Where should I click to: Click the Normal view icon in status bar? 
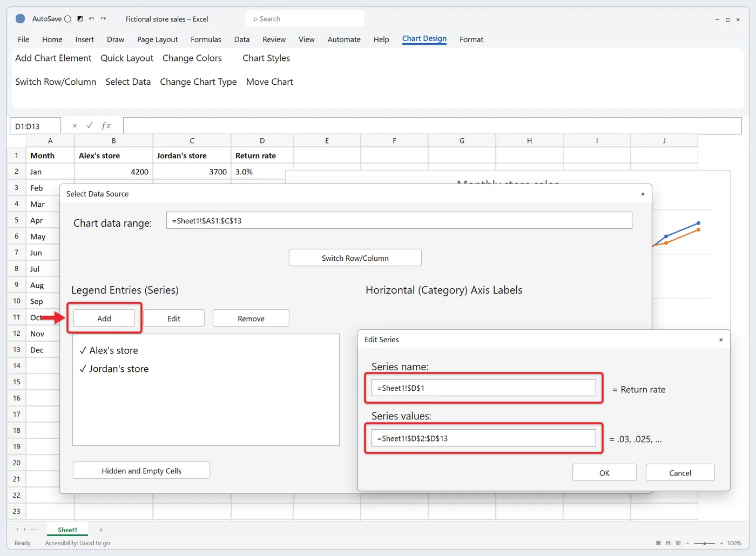pyautogui.click(x=658, y=543)
